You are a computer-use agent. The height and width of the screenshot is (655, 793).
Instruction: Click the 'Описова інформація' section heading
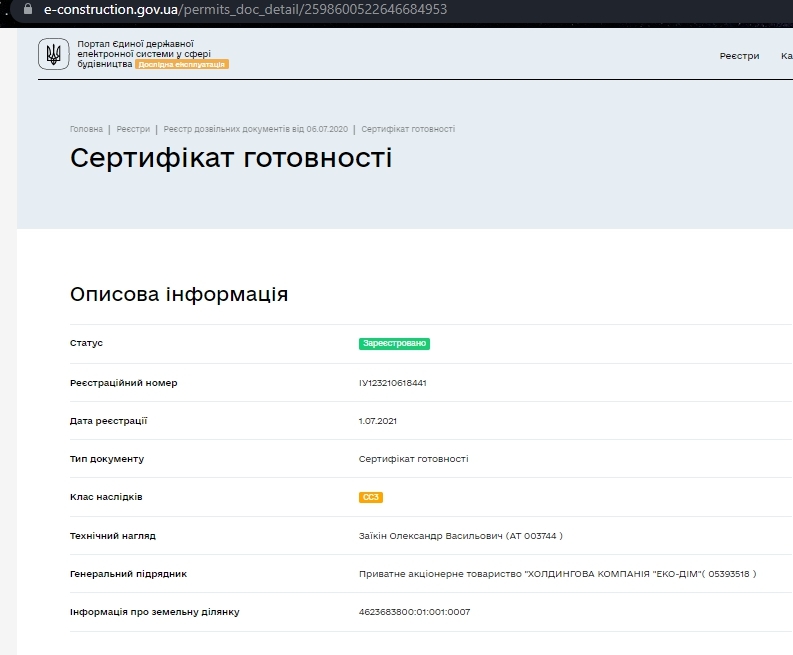pyautogui.click(x=179, y=294)
